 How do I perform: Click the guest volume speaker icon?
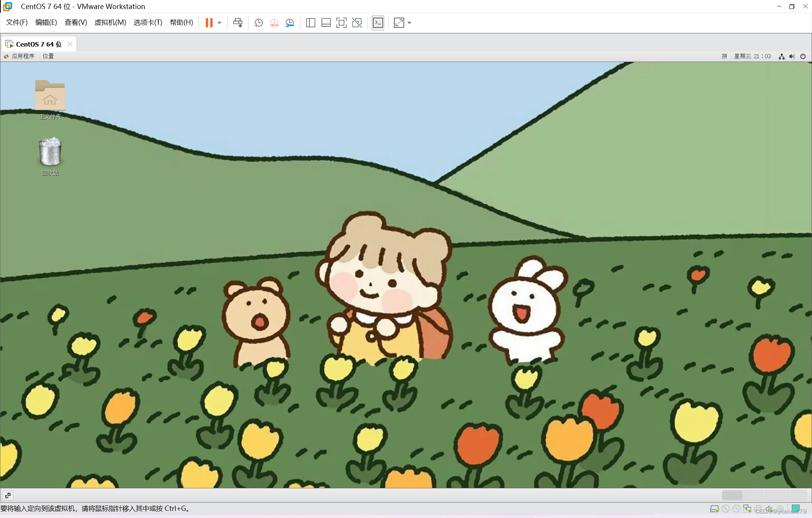point(792,56)
